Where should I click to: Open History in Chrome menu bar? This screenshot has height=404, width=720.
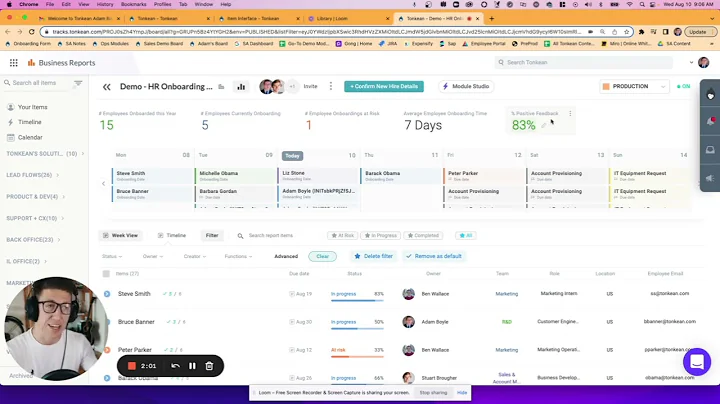105,4
